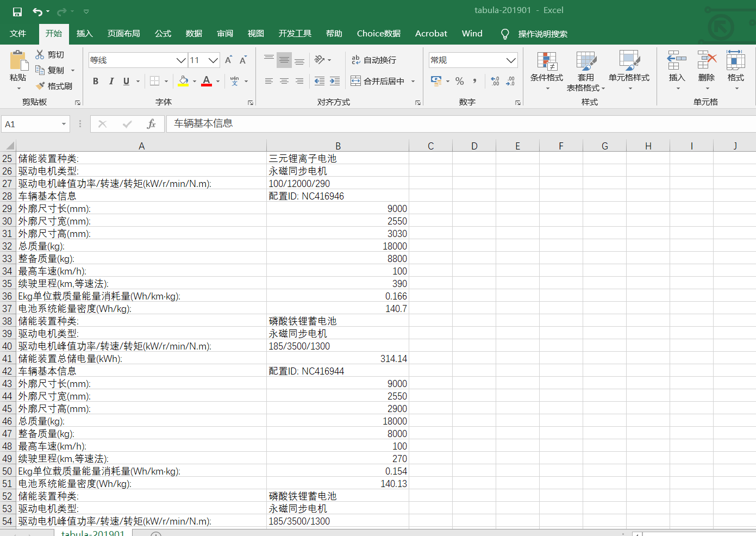Image resolution: width=756 pixels, height=536 pixels.
Task: Activate the Format Painter brush
Action: coord(40,86)
